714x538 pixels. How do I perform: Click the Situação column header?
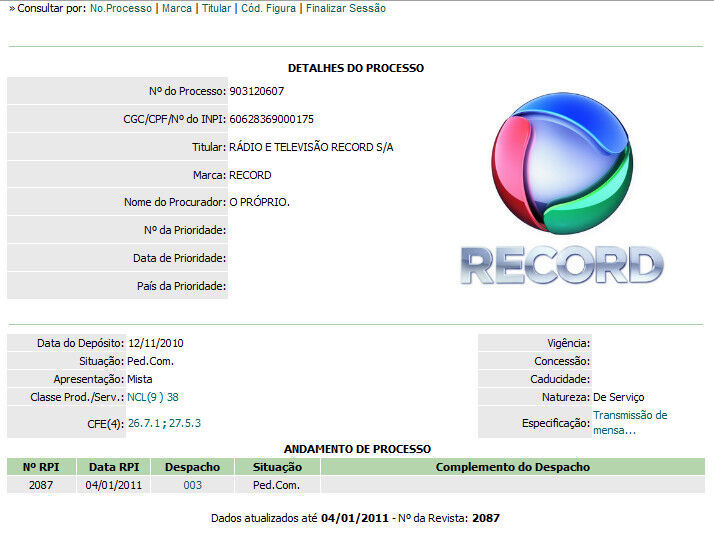pos(277,467)
